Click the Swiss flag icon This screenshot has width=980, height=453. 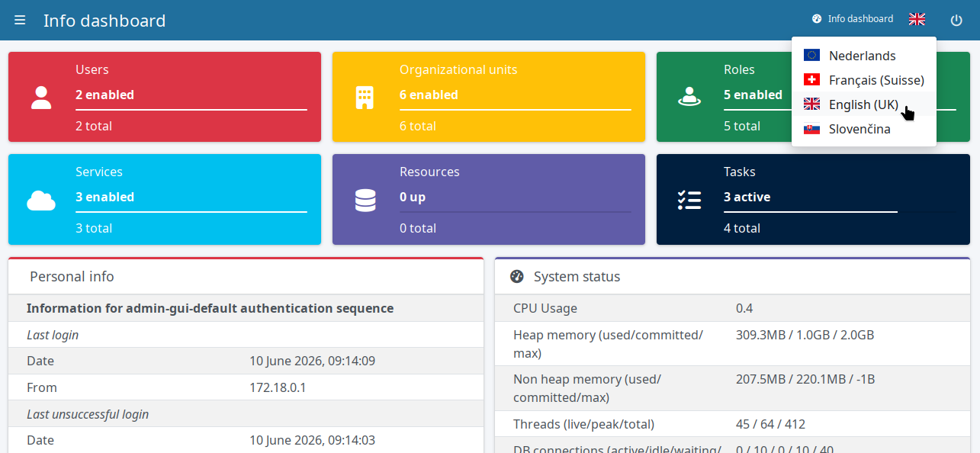click(x=811, y=79)
